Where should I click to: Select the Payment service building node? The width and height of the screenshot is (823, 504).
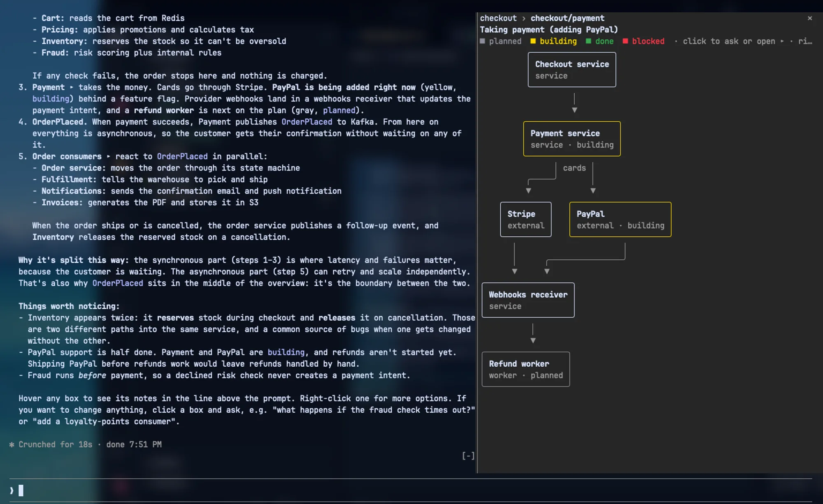pyautogui.click(x=572, y=139)
